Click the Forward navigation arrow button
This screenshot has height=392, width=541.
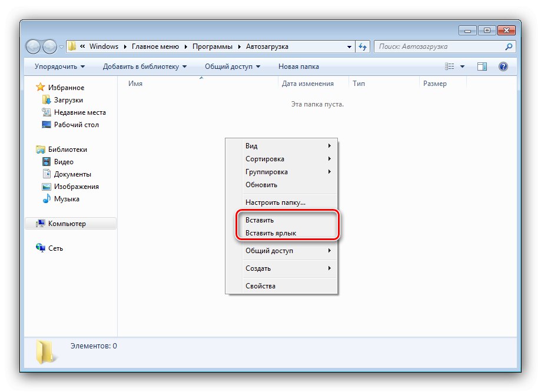49,46
